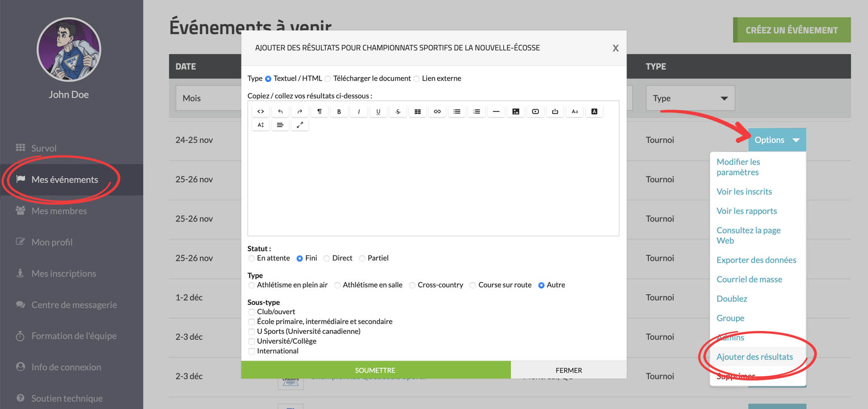This screenshot has height=409, width=868.
Task: Choose Exporter des données from options menu
Action: point(756,260)
